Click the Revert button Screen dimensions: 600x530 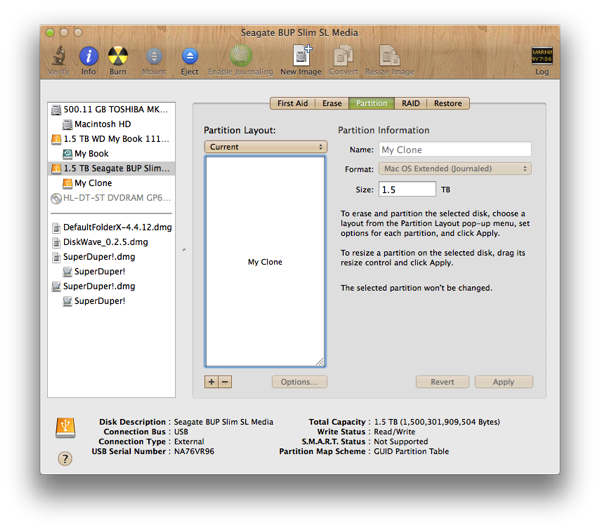(442, 382)
